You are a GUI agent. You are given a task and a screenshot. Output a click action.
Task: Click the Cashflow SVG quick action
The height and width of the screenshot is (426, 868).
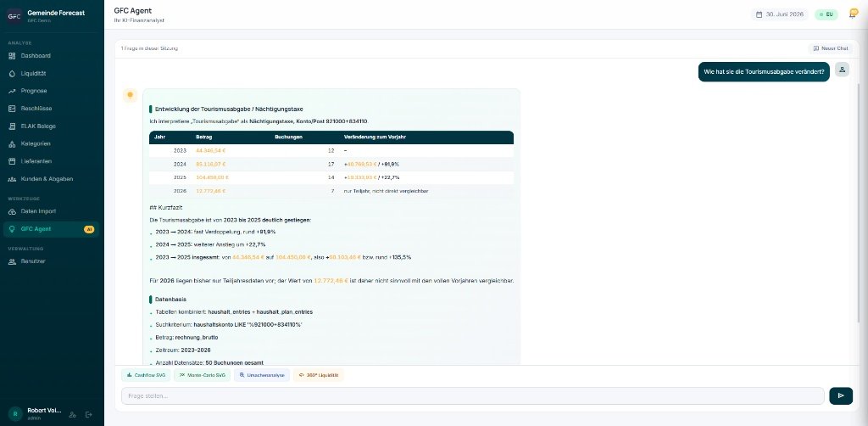(146, 375)
